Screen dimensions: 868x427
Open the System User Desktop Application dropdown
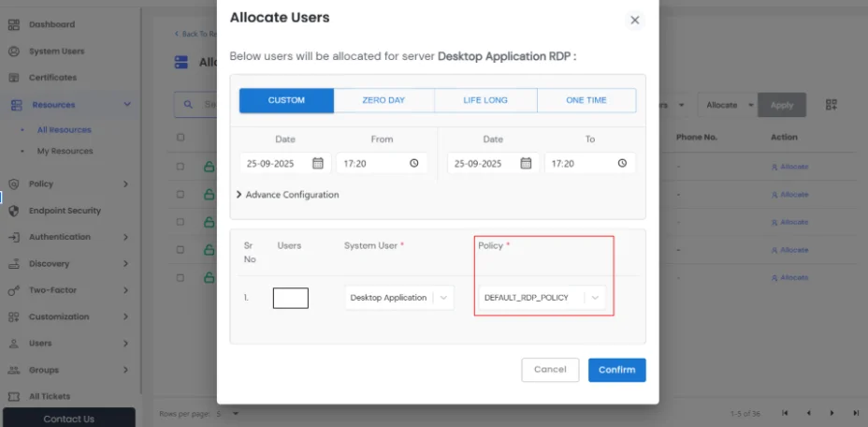(399, 298)
